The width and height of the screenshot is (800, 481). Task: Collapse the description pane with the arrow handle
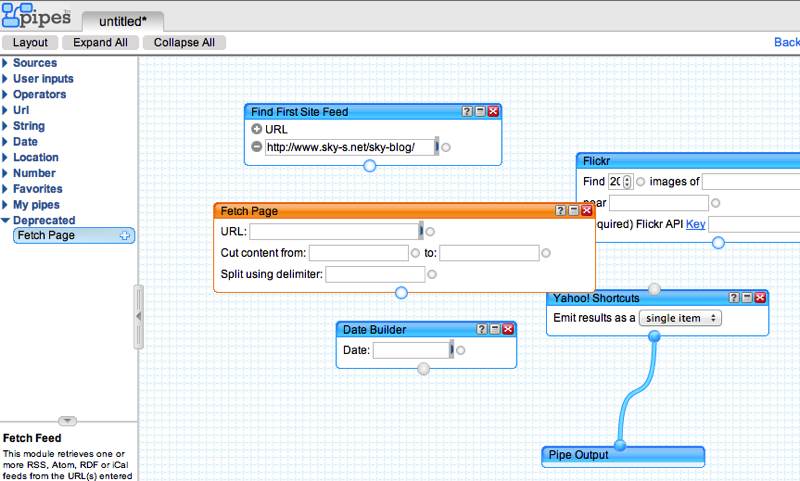tap(67, 421)
